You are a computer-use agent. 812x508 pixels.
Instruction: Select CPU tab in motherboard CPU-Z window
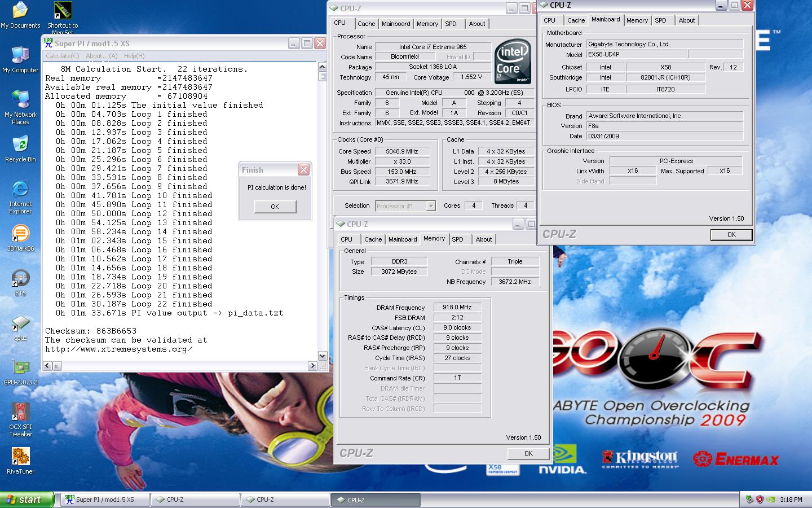[x=550, y=20]
